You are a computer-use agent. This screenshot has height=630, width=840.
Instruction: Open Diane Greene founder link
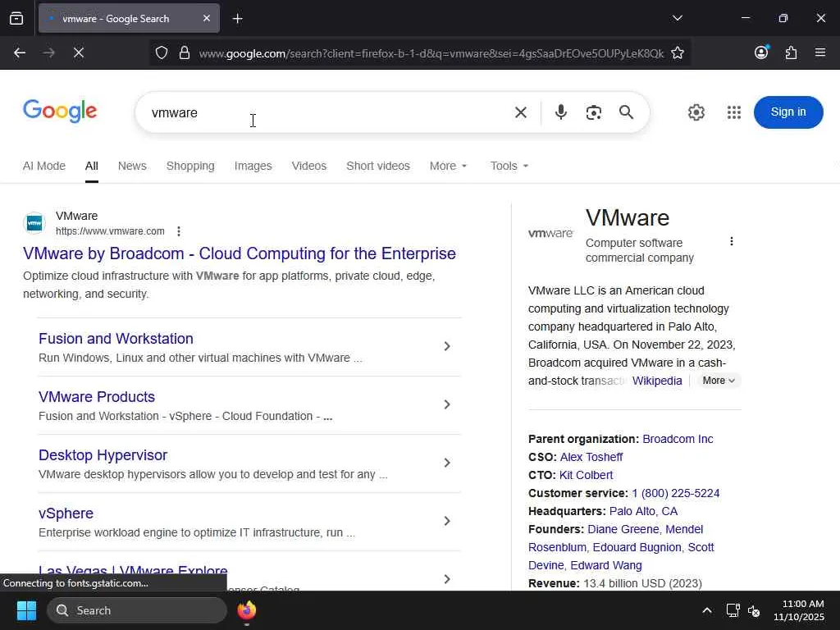[623, 529]
